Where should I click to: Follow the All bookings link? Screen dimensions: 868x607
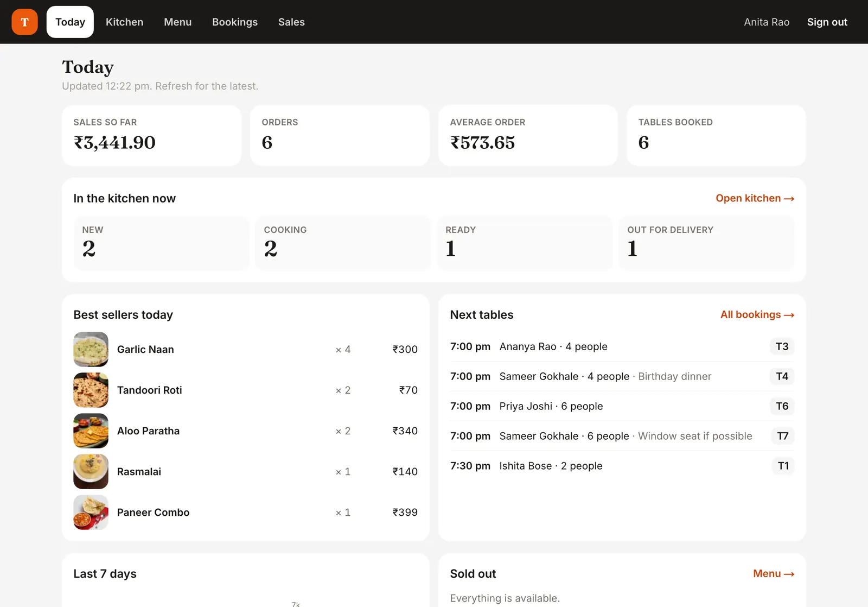click(757, 314)
